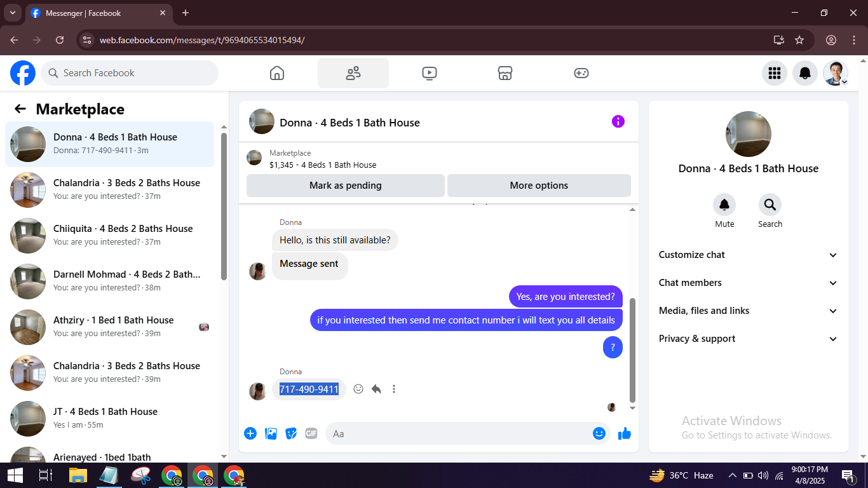Open the account profile avatar menu
868x488 pixels.
point(836,73)
